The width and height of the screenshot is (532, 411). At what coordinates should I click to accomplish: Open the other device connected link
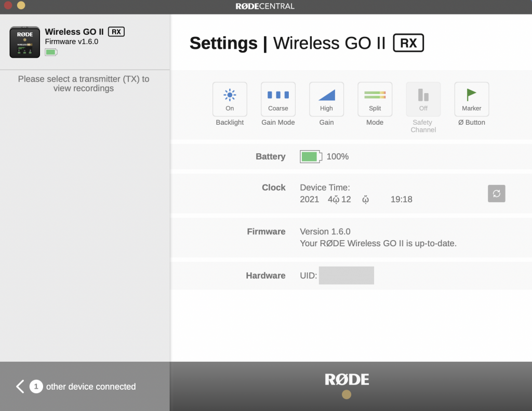(91, 387)
